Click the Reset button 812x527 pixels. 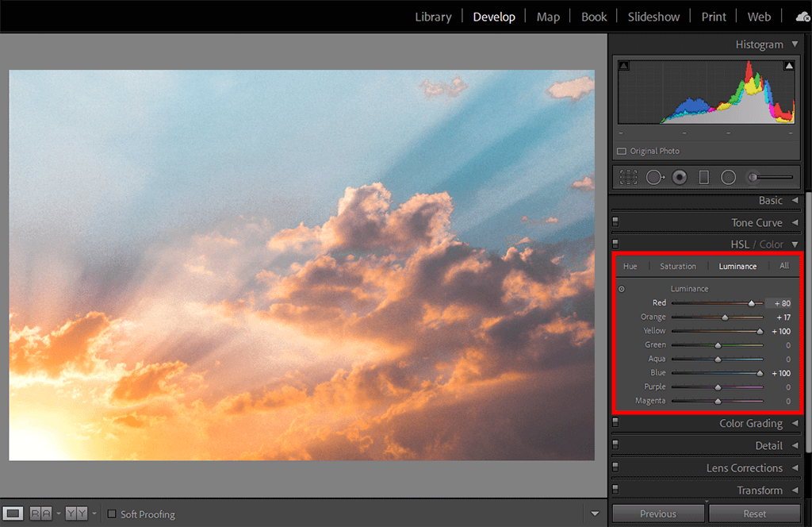(755, 514)
